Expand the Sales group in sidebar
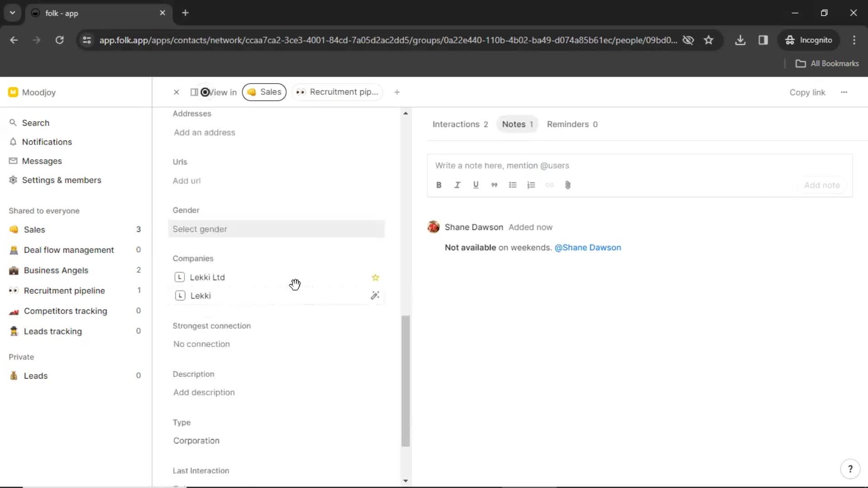The height and width of the screenshot is (488, 868). pyautogui.click(x=34, y=230)
